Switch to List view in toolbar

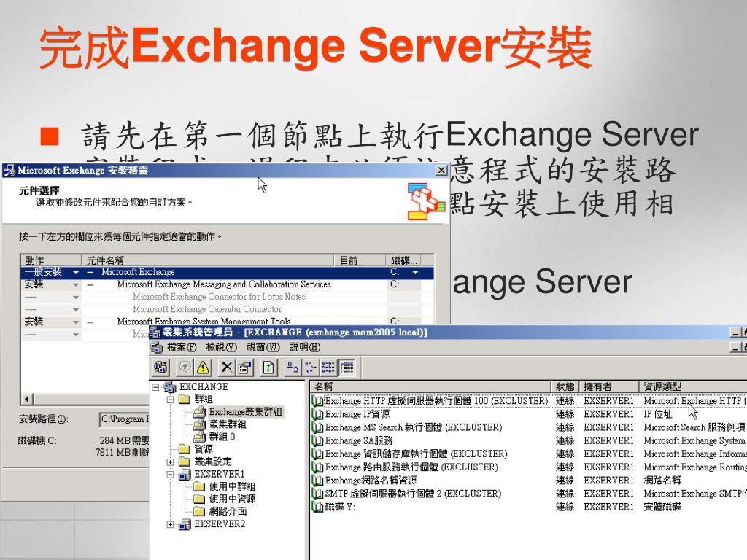coord(329,367)
